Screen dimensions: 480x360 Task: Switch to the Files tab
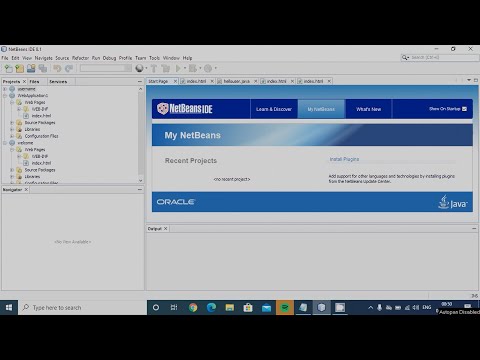pos(34,81)
